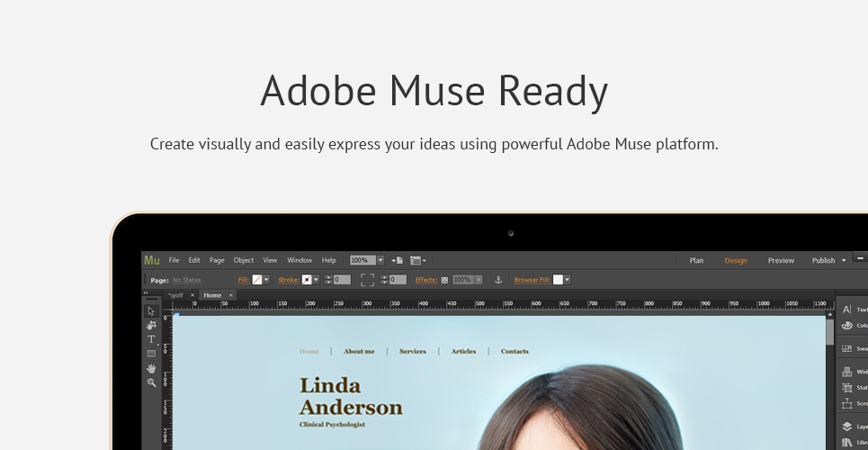
Task: Open the View menu
Action: coord(270,260)
